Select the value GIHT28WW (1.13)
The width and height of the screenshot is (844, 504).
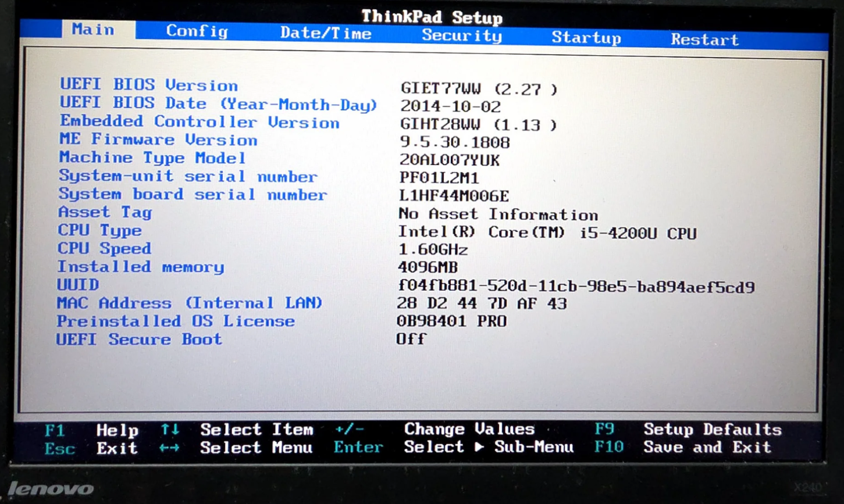tap(478, 125)
